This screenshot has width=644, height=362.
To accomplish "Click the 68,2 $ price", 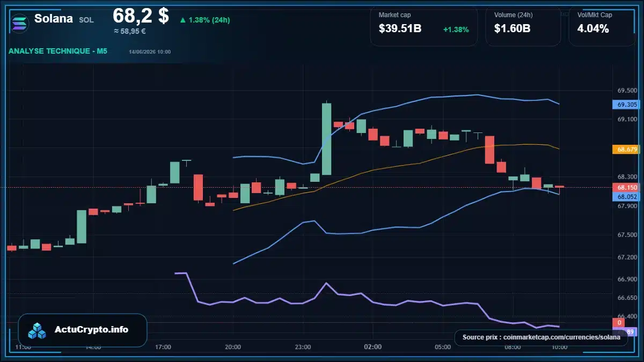I will (x=141, y=16).
